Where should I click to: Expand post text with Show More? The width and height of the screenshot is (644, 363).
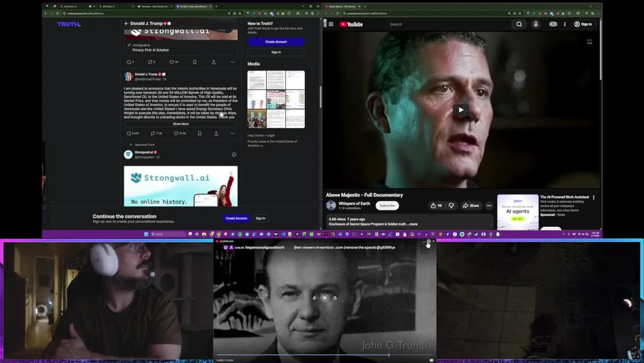(x=181, y=124)
